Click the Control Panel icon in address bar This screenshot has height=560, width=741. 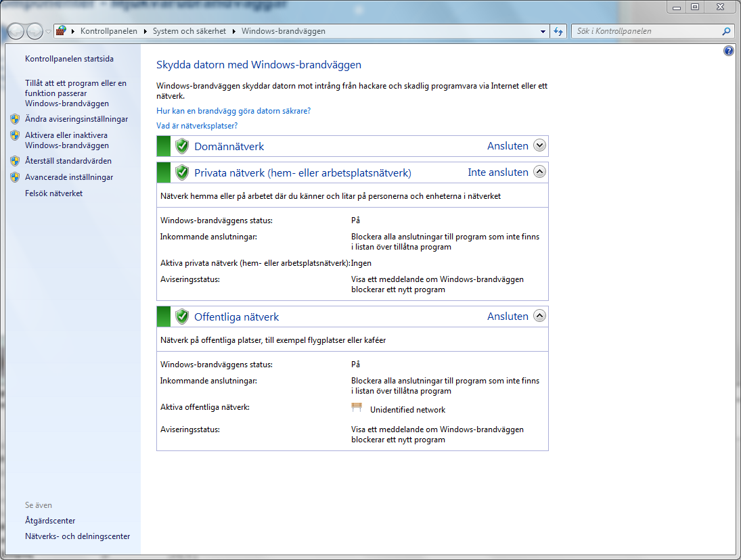pyautogui.click(x=62, y=31)
